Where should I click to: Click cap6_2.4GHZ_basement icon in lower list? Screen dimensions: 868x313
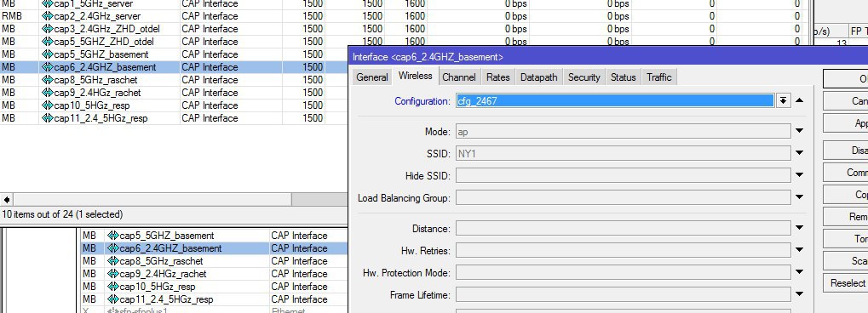113,248
